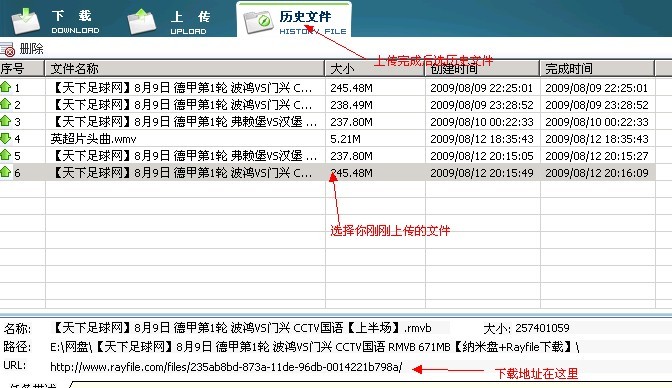Image resolution: width=672 pixels, height=388 pixels.
Task: Click the Upload tab envelope icon
Action: [x=142, y=21]
